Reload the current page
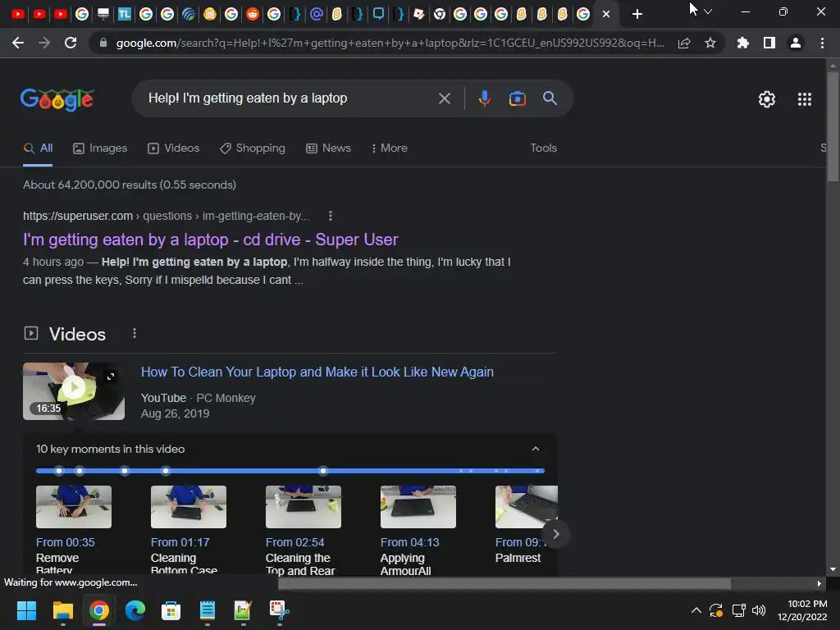This screenshot has width=840, height=630. click(71, 43)
